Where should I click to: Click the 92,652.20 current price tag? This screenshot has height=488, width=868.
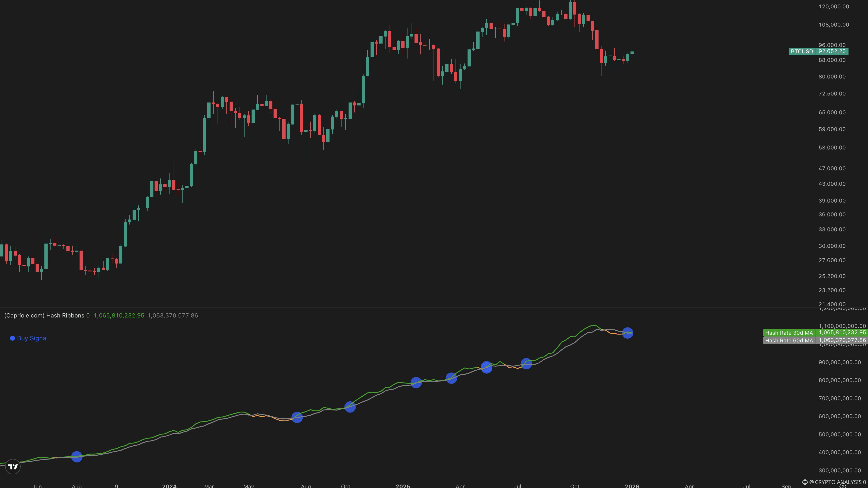pos(832,52)
